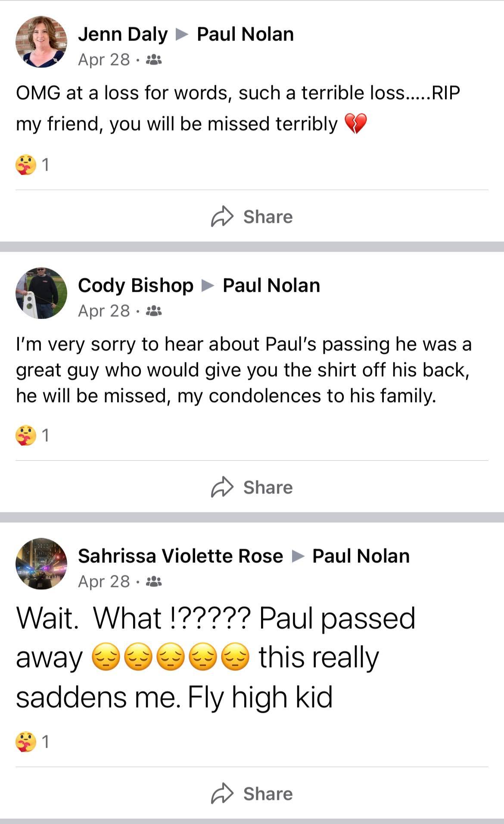Click care reaction icon on Sahrissa's post
Screen dimensions: 504x824
coord(26,742)
